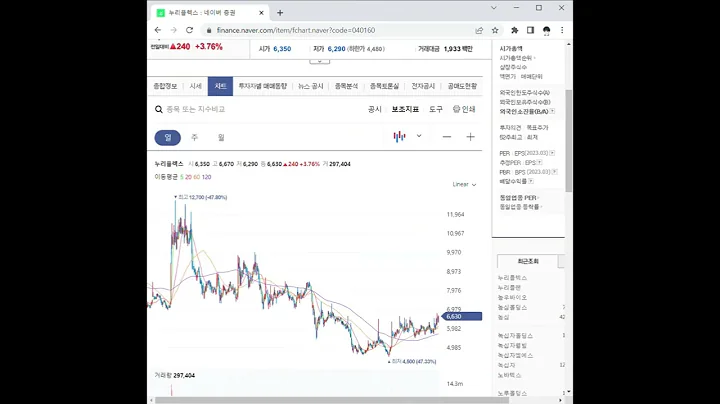Open help icon beside 외국인소진율
720x404 pixels.
(552, 112)
